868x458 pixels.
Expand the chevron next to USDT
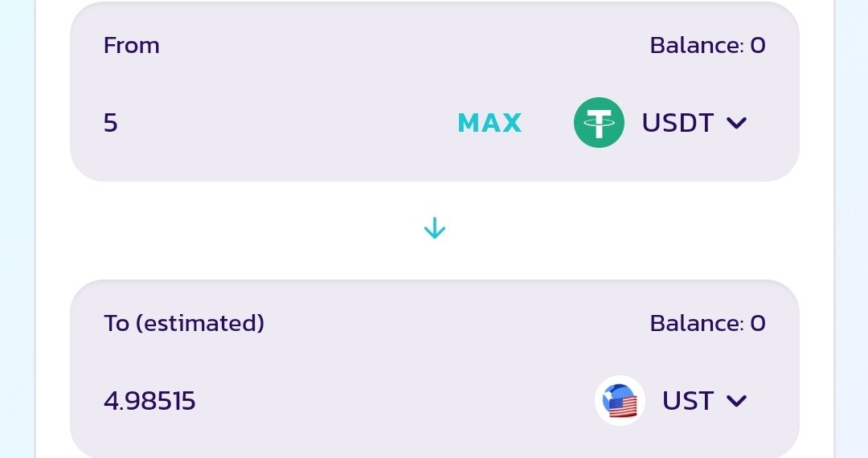(736, 123)
